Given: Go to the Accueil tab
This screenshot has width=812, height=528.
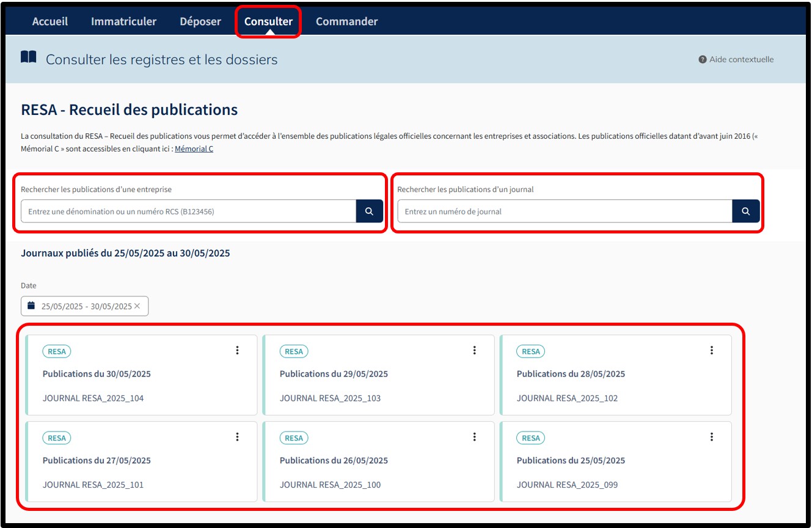Looking at the screenshot, I should pos(50,21).
